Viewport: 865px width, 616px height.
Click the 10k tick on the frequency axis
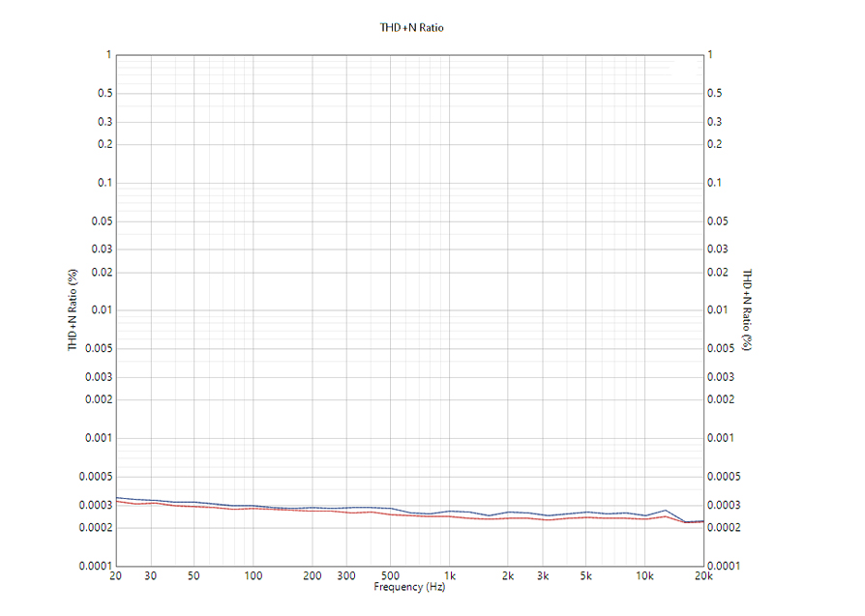tap(644, 576)
